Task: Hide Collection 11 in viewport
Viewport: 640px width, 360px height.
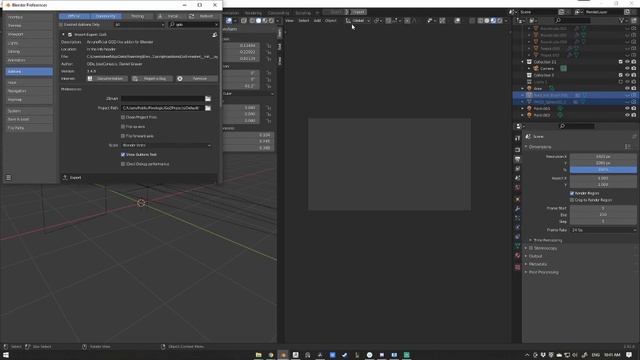Action: click(x=627, y=62)
